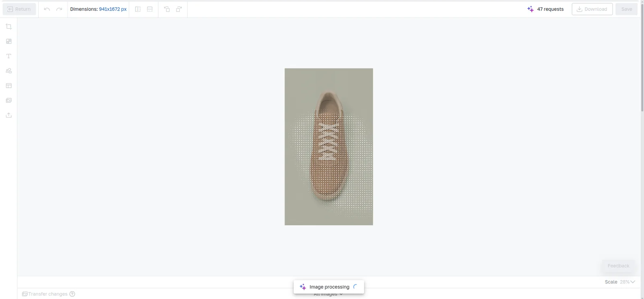Save the edited image
The image size is (644, 299).
pyautogui.click(x=627, y=9)
